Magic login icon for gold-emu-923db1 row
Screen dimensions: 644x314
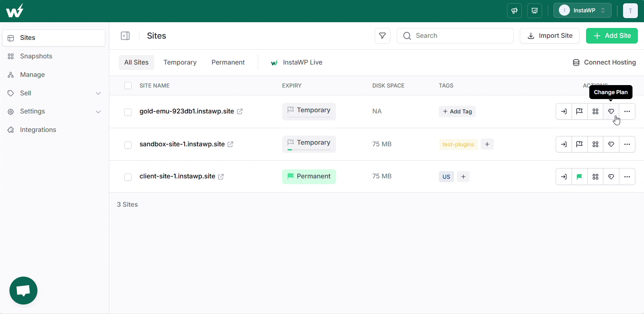(564, 111)
